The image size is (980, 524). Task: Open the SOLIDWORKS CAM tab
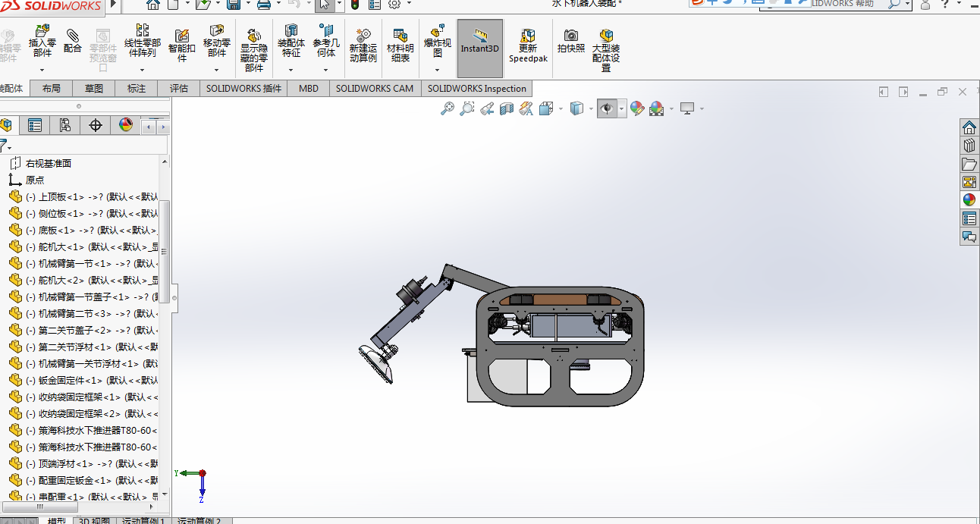point(375,89)
